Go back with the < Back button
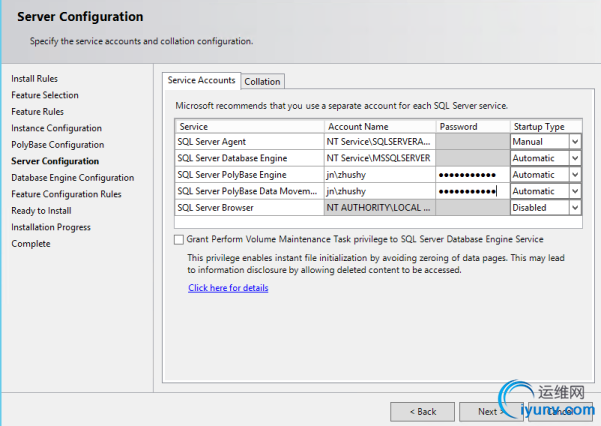The height and width of the screenshot is (426, 601). tap(422, 411)
